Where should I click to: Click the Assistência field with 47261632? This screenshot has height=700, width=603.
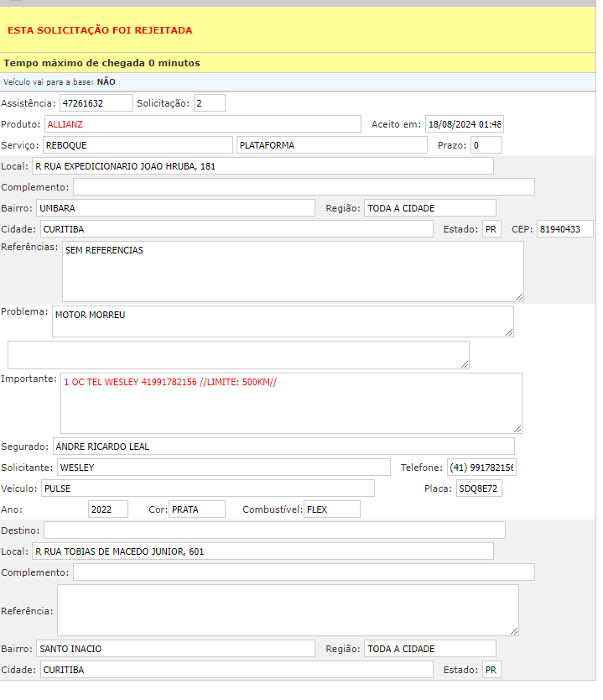coord(96,103)
